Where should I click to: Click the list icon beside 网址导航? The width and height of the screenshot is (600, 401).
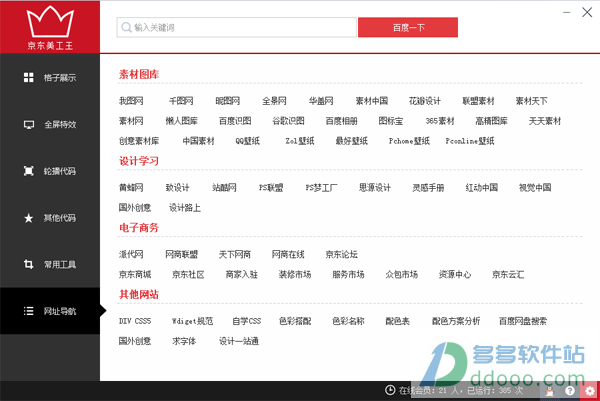[29, 311]
